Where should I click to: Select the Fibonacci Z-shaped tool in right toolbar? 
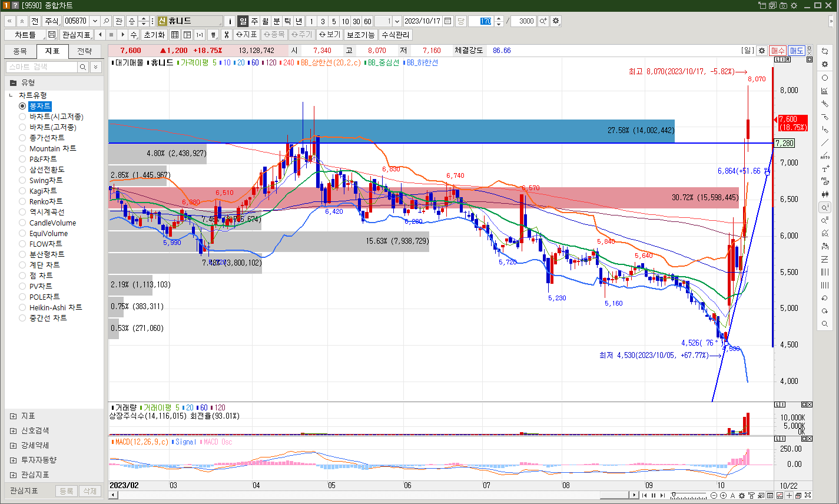pyautogui.click(x=825, y=259)
